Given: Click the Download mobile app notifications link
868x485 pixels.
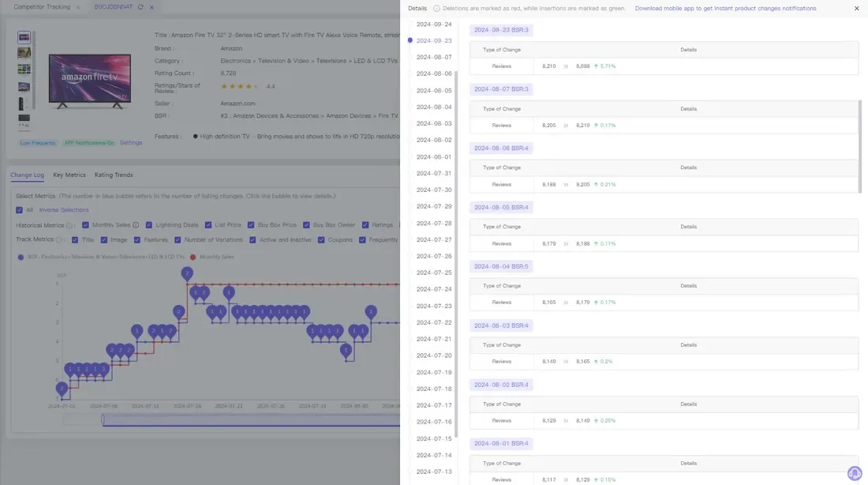Looking at the screenshot, I should (725, 9).
